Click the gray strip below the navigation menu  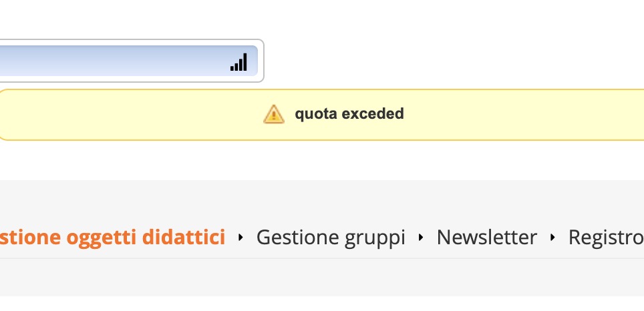coord(321,277)
